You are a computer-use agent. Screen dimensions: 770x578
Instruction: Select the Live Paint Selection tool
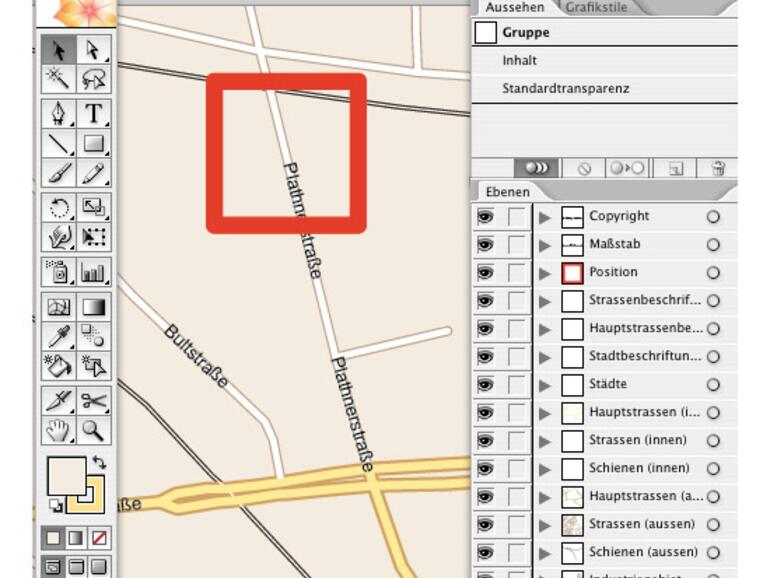[x=94, y=366]
